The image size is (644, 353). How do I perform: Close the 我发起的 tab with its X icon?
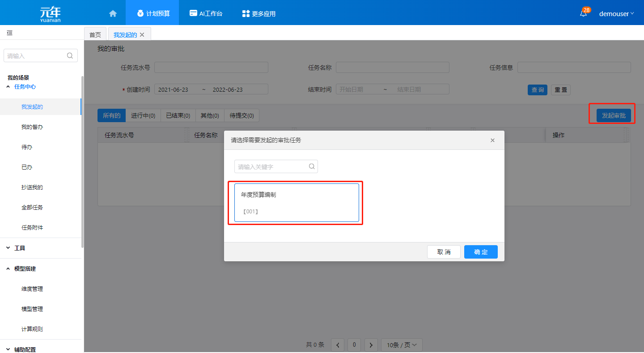coord(142,35)
